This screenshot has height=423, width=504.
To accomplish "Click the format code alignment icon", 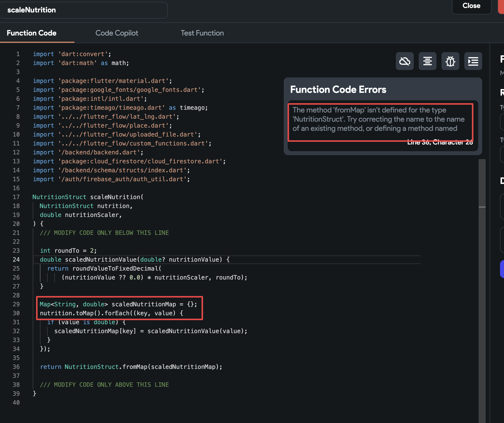I will coord(427,61).
